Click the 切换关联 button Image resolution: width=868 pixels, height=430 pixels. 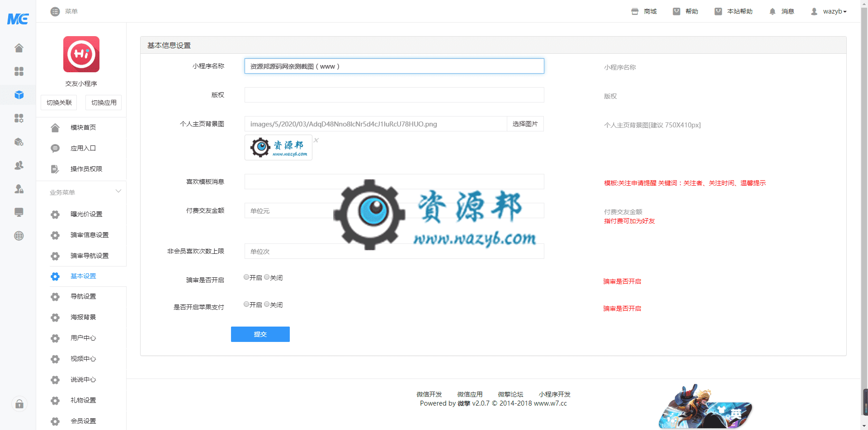[59, 103]
